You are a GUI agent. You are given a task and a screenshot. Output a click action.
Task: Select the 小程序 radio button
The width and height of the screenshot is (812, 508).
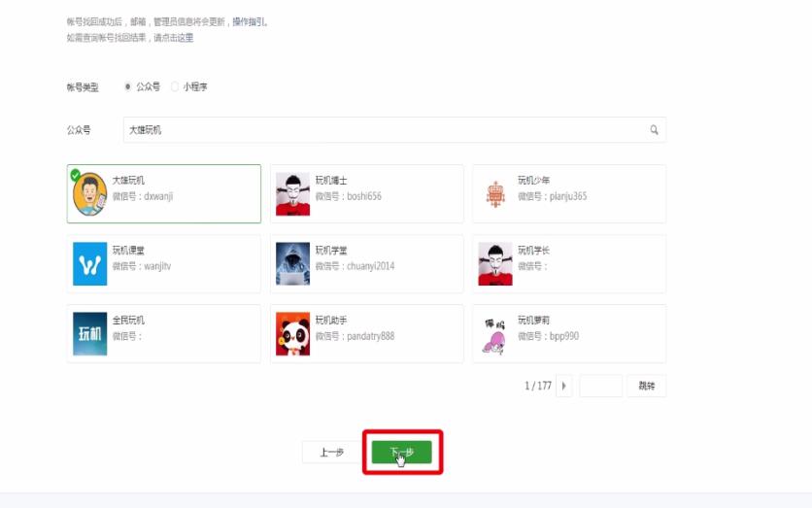coord(175,86)
